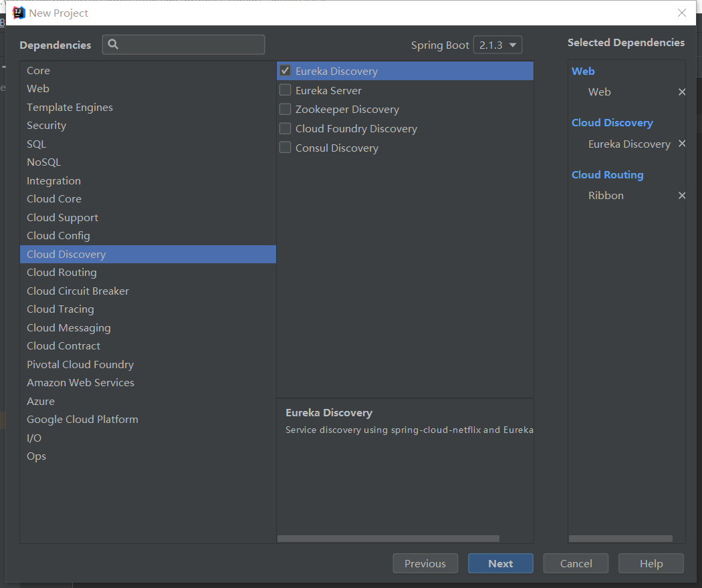Proceed with the Next button
Viewport: 702px width, 588px height.
(x=501, y=563)
